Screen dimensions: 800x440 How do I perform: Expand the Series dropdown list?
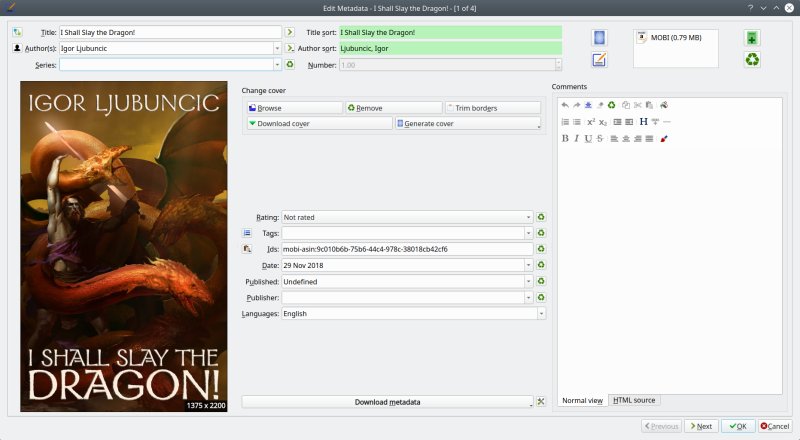tap(277, 65)
